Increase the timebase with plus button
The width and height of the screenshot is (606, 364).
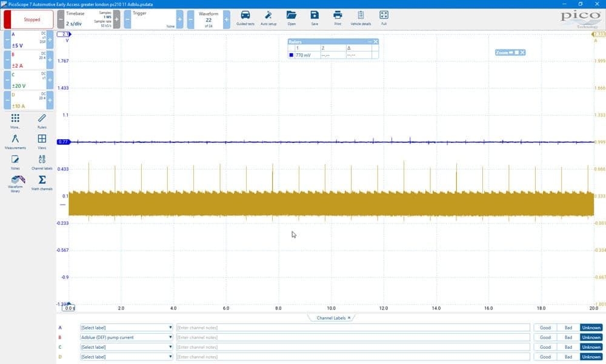pos(117,19)
